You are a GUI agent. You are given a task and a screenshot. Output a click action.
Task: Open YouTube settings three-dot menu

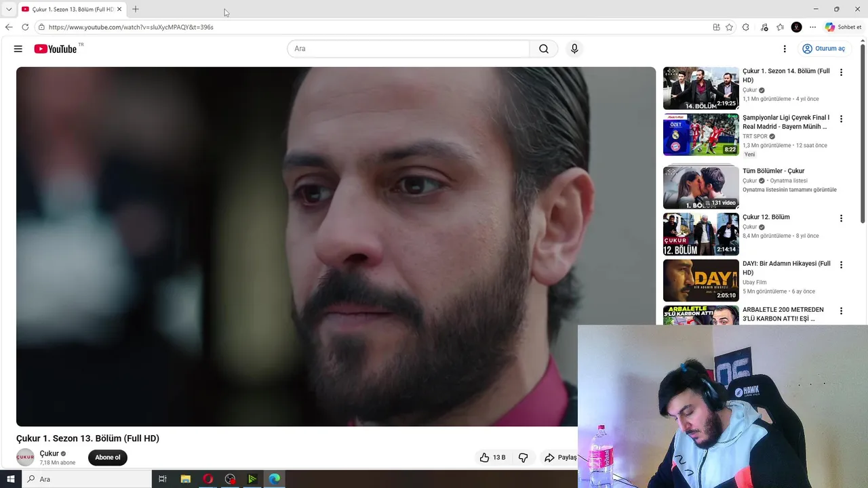click(x=785, y=49)
